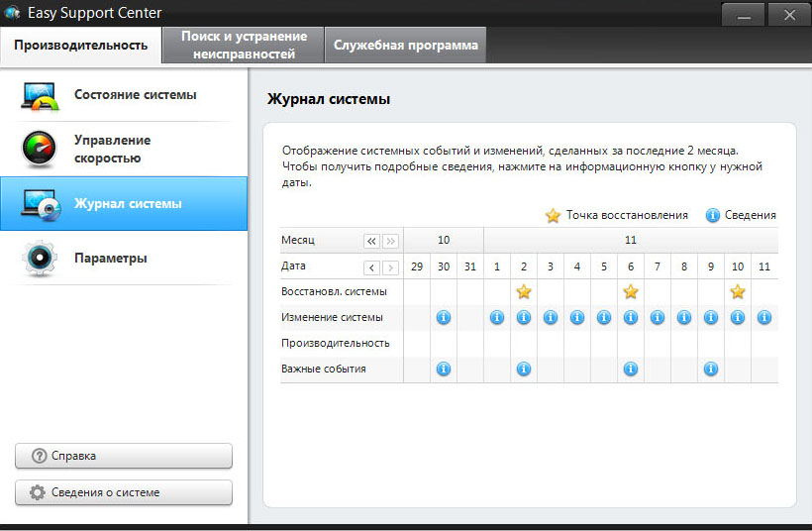The height and width of the screenshot is (531, 812).
Task: Click date 31 column header
Action: 470,266
